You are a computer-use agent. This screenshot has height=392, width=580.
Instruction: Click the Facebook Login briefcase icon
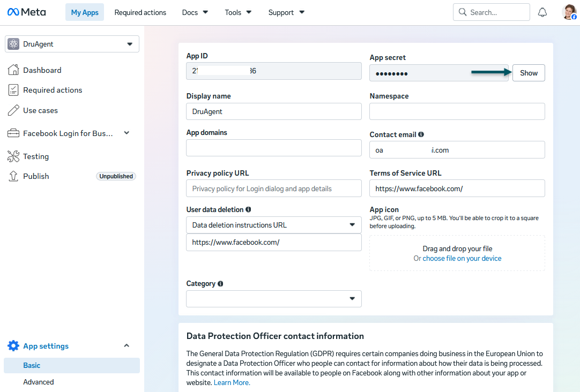tap(13, 133)
